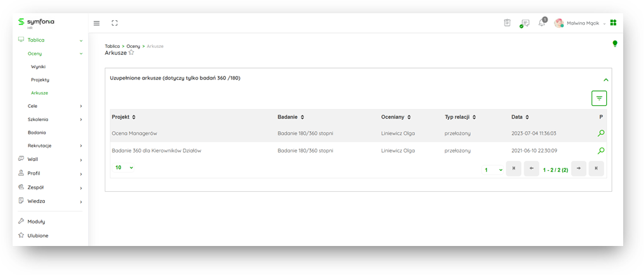Sort table by Badanie column
644x275 pixels.
(291, 117)
